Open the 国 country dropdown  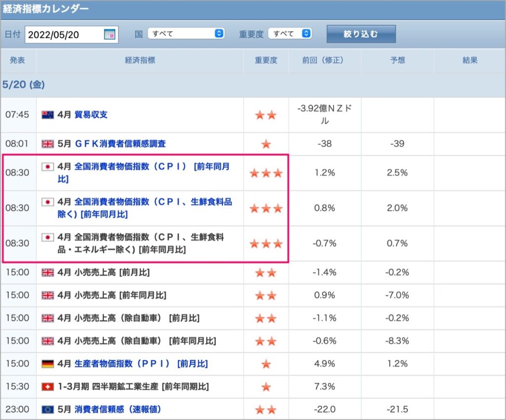coord(186,34)
